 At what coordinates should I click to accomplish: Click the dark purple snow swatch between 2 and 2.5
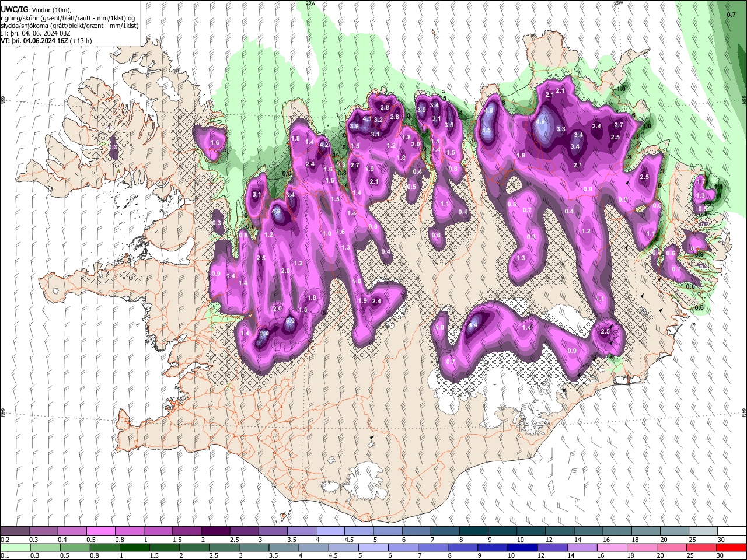pyautogui.click(x=215, y=531)
